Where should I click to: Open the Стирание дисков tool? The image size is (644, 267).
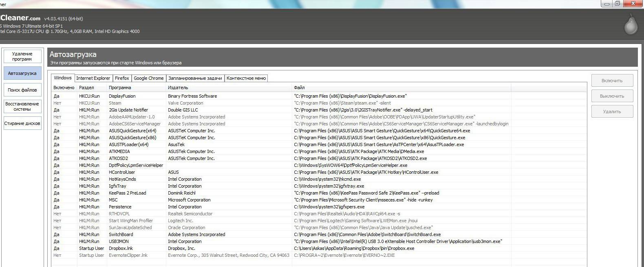click(x=22, y=123)
